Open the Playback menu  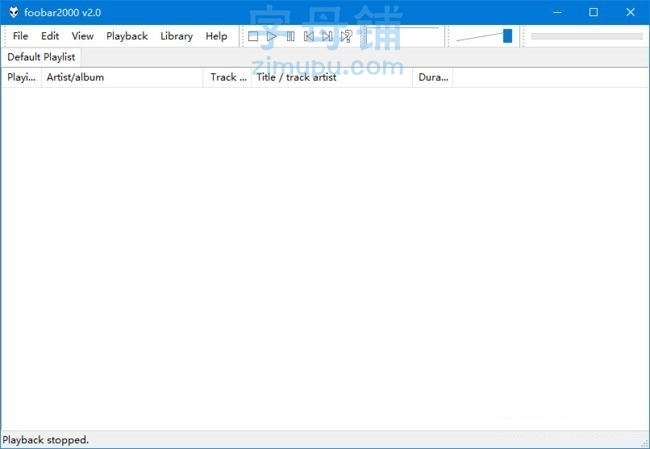coord(127,36)
